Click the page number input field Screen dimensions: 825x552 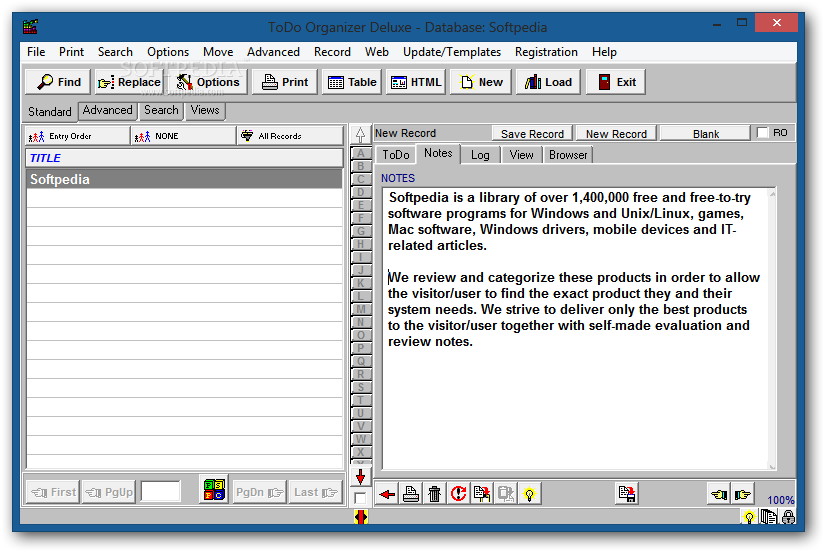tap(161, 491)
